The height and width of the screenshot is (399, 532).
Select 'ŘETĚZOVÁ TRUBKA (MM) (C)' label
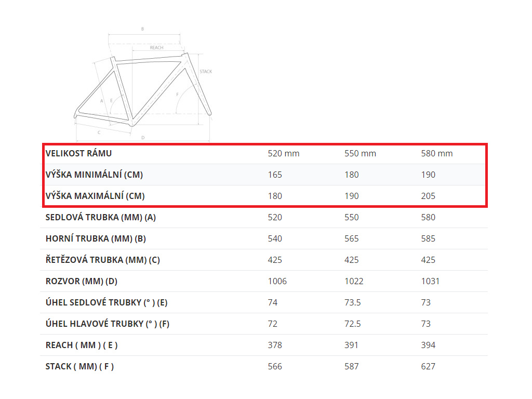[103, 260]
